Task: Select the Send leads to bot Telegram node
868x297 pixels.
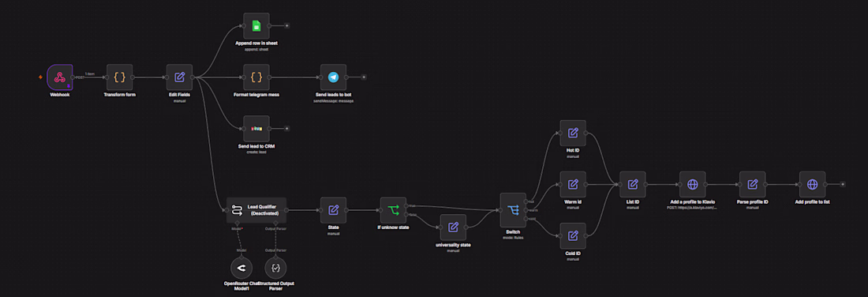Action: pos(333,77)
